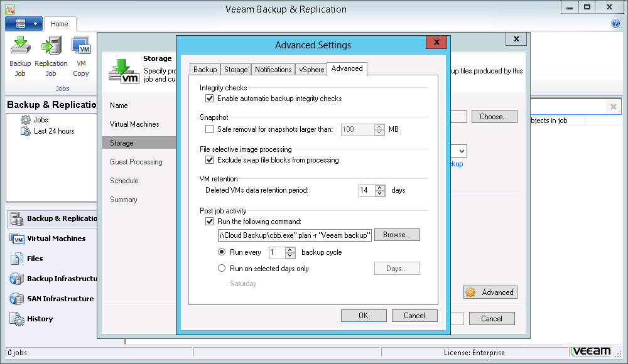Image resolution: width=628 pixels, height=364 pixels.
Task: Click 0 jobs status bar entry
Action: click(x=17, y=352)
